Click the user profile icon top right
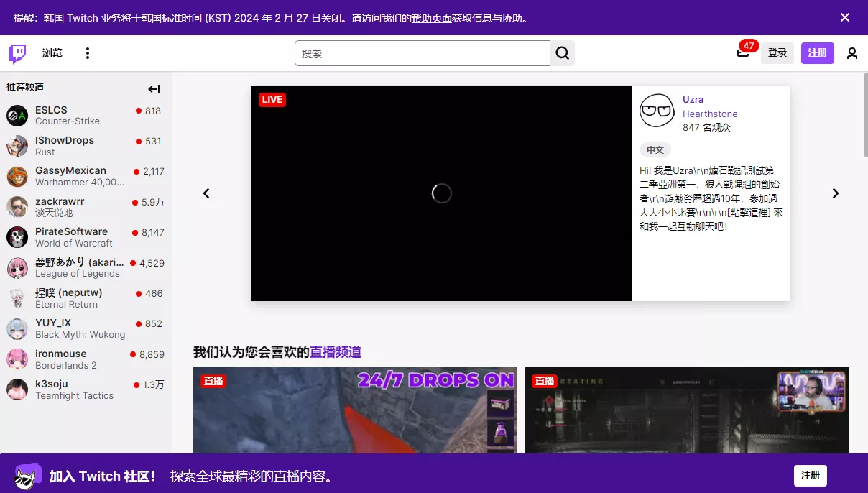868x493 pixels. pos(851,52)
